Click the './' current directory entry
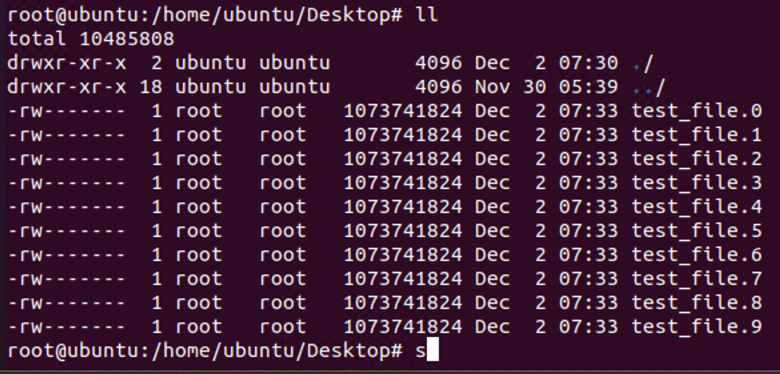The height and width of the screenshot is (374, 780). pos(642,63)
